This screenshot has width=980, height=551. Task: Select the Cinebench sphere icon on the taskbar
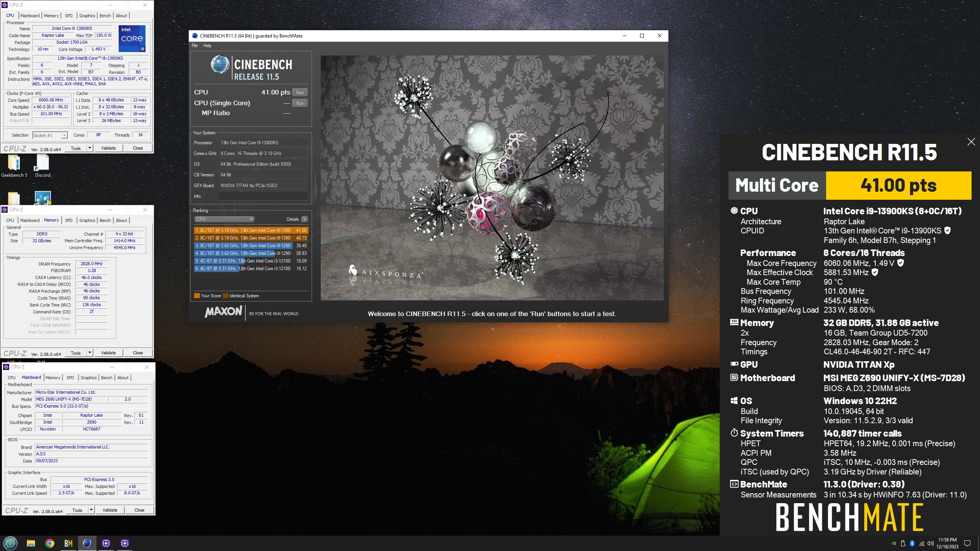click(87, 543)
